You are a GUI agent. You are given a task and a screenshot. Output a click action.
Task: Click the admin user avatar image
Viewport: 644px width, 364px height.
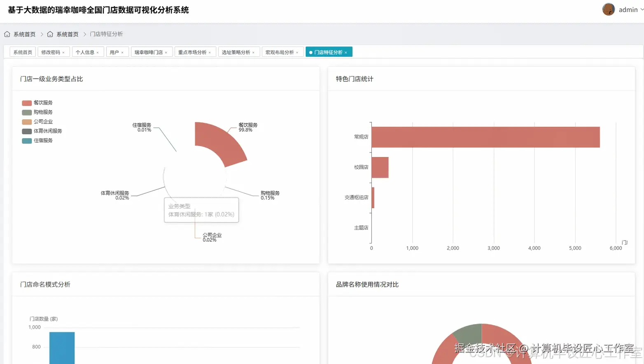tap(608, 9)
